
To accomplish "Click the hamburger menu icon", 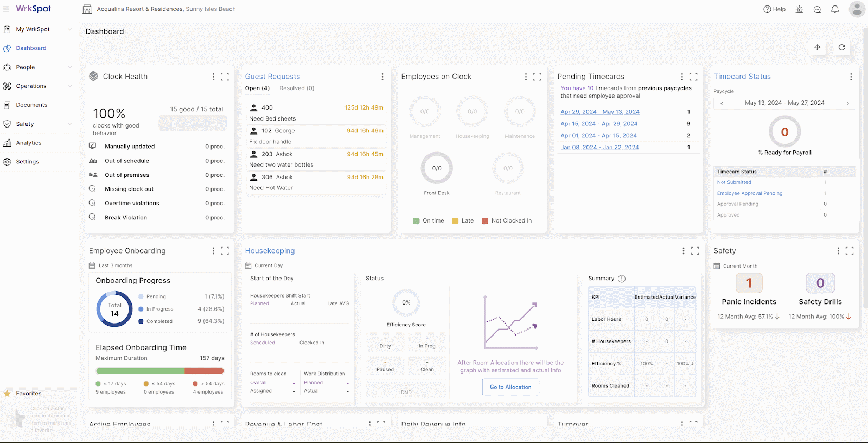I will tap(7, 9).
